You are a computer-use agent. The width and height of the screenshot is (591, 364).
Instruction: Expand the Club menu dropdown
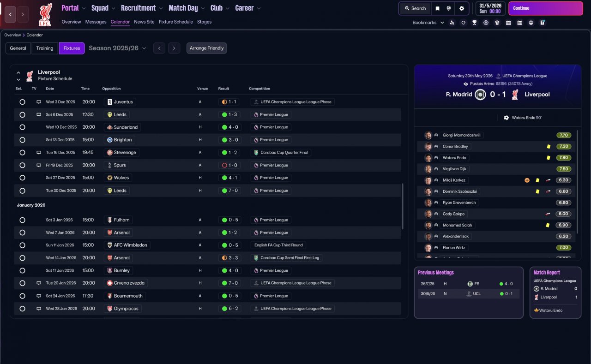(x=228, y=8)
